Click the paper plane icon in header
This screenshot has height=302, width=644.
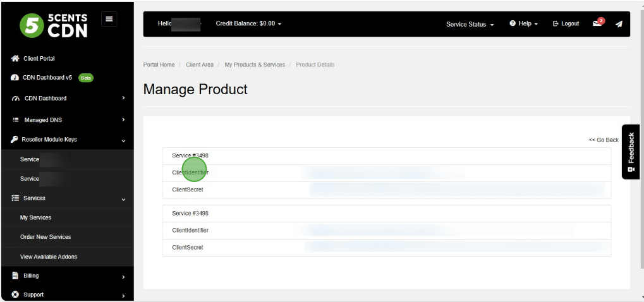pos(619,24)
